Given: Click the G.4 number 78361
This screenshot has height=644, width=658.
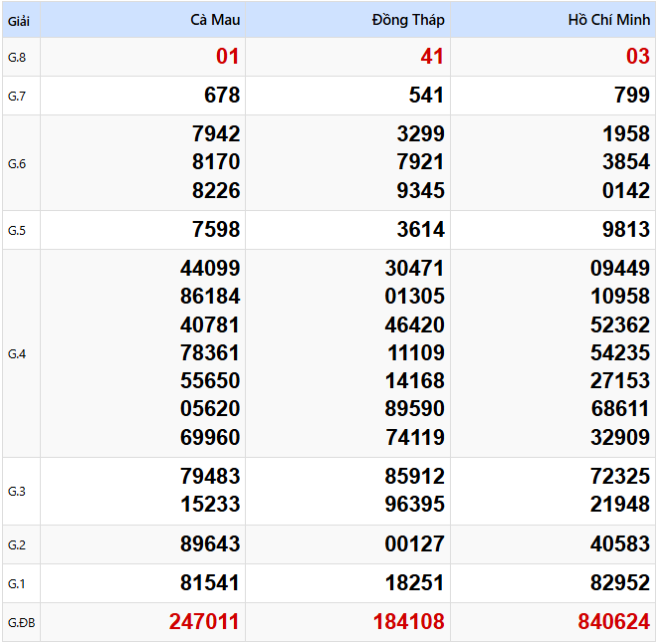Looking at the screenshot, I should point(210,352).
